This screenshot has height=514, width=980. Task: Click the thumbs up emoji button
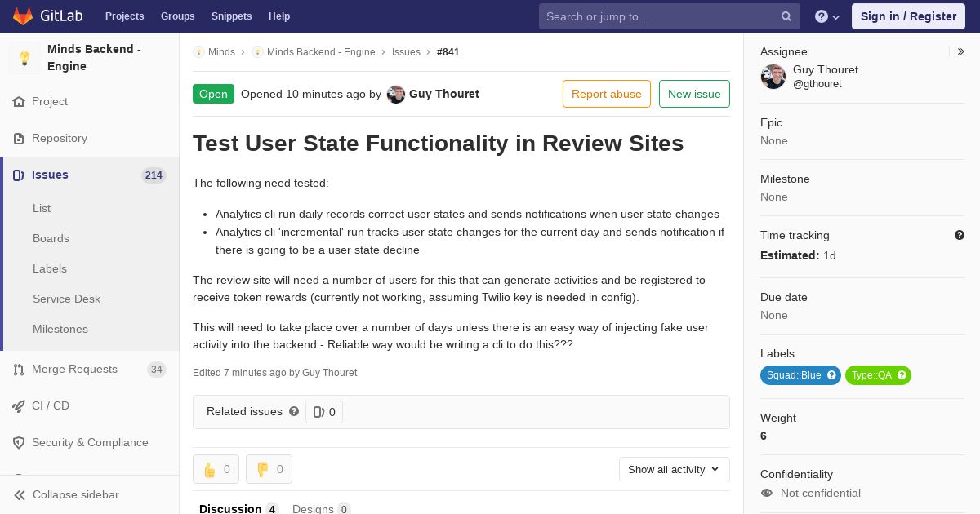tap(216, 469)
